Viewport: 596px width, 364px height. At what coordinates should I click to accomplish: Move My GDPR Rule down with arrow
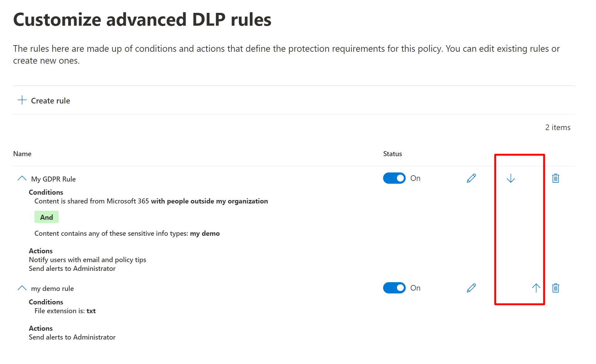(x=511, y=178)
